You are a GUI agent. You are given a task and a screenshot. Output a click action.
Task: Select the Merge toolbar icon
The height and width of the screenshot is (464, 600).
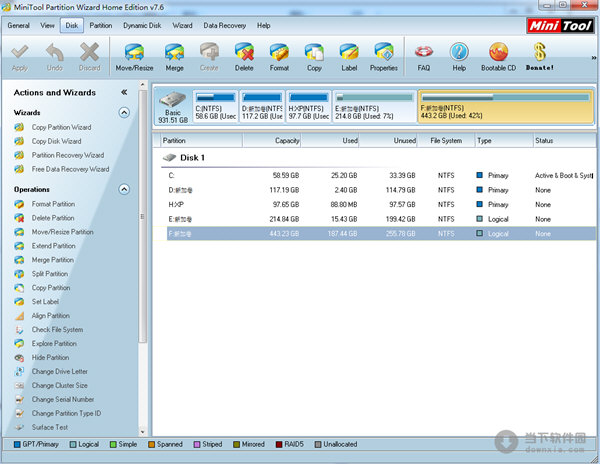click(174, 52)
